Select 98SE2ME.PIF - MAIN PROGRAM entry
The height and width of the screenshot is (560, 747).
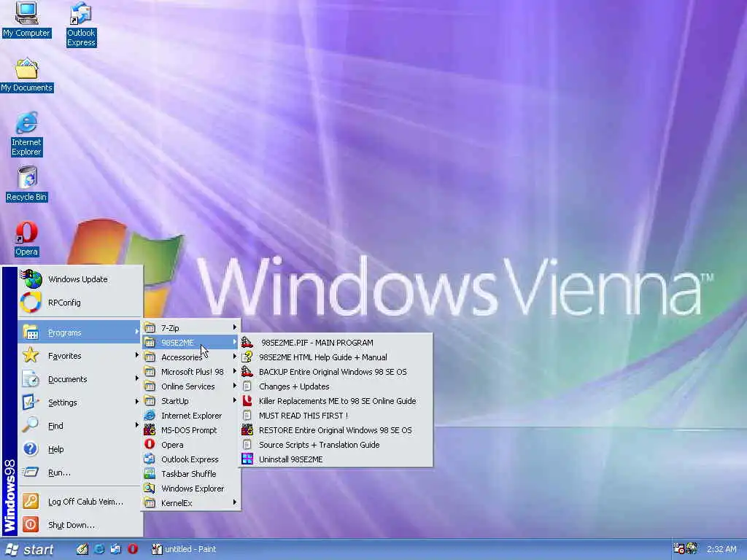click(336, 343)
